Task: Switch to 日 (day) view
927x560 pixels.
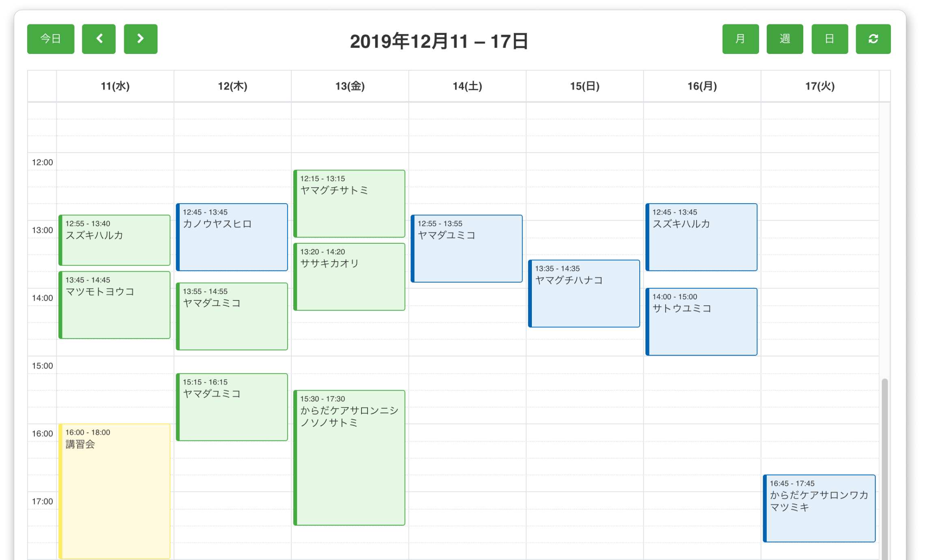Action: tap(829, 39)
